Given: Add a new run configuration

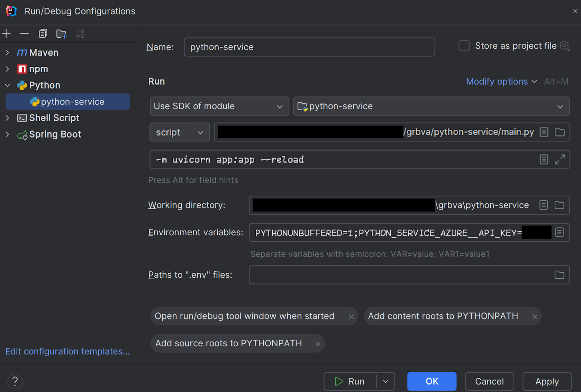Looking at the screenshot, I should click(6, 34).
